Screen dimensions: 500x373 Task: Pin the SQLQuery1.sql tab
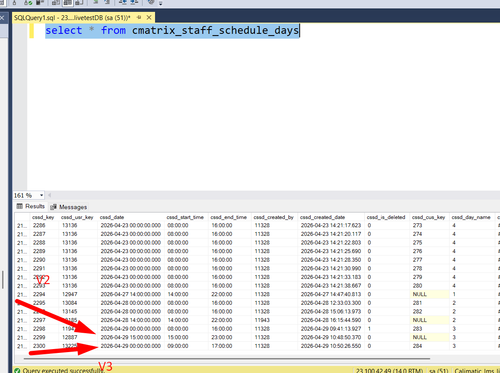(x=139, y=17)
